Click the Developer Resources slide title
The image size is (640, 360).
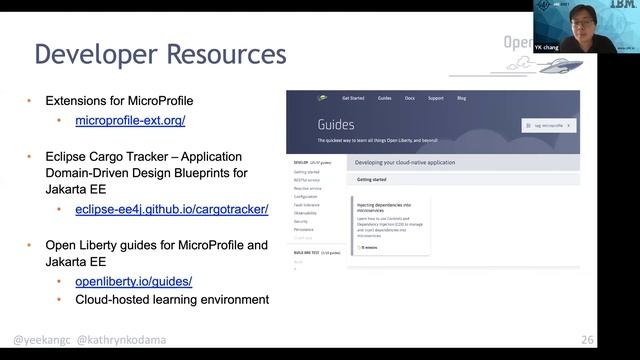click(x=160, y=54)
